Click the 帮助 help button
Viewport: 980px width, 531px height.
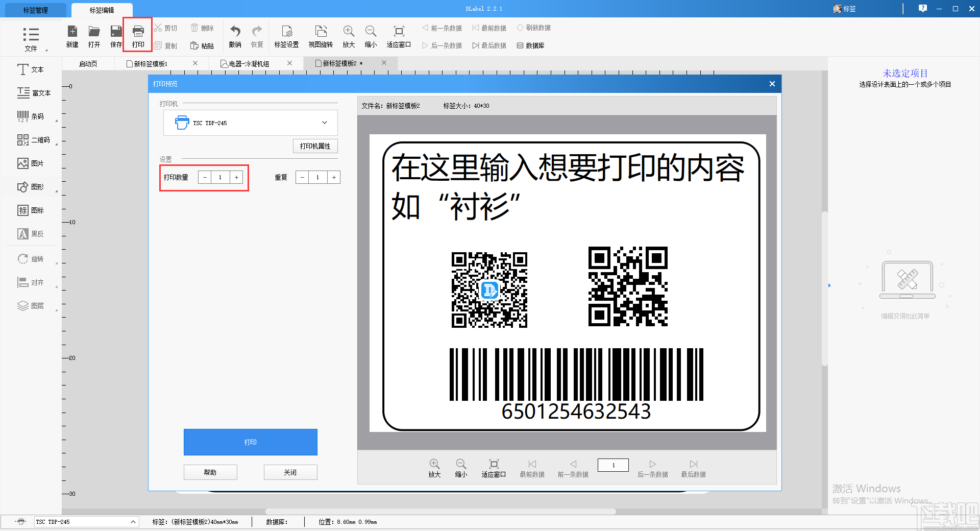click(x=210, y=472)
